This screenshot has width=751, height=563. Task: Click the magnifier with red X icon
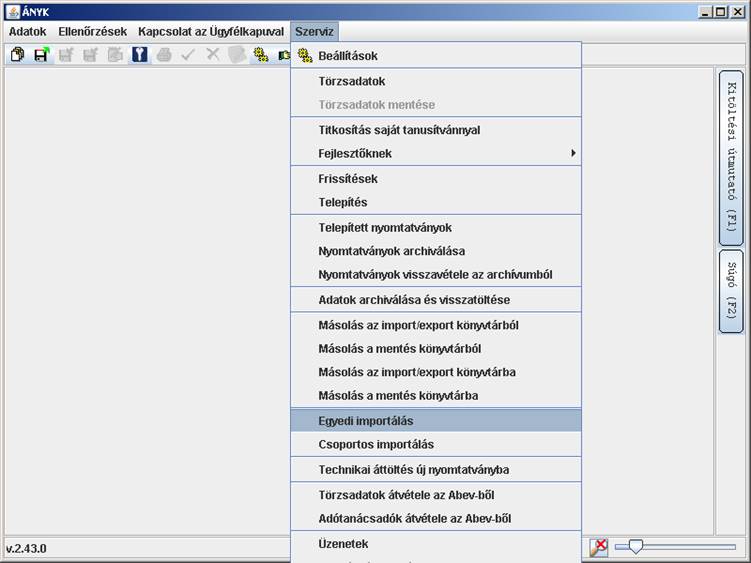point(599,547)
